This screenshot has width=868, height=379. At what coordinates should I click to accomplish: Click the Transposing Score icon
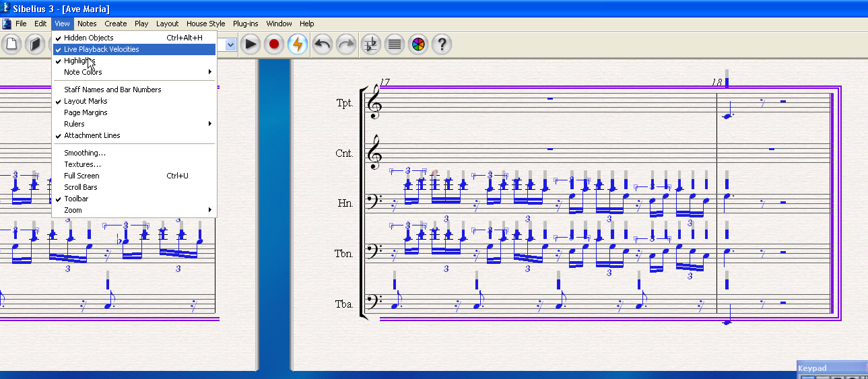[x=371, y=45]
